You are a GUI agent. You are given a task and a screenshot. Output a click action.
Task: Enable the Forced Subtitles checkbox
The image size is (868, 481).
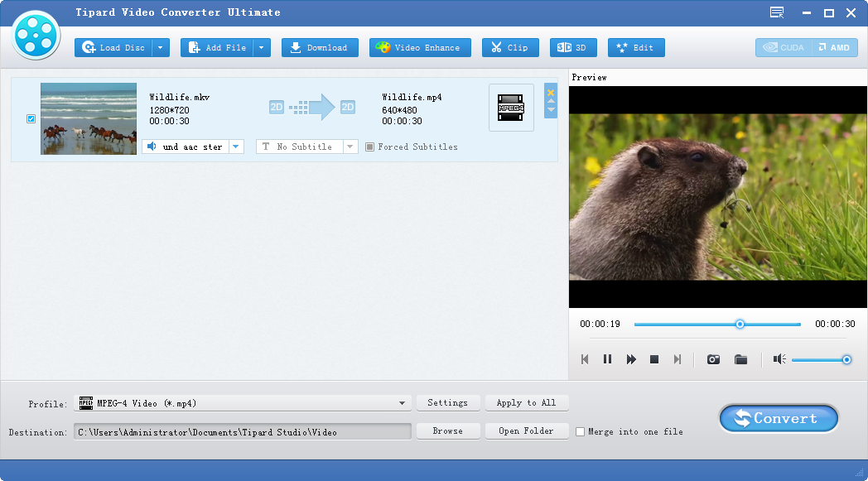[x=370, y=147]
